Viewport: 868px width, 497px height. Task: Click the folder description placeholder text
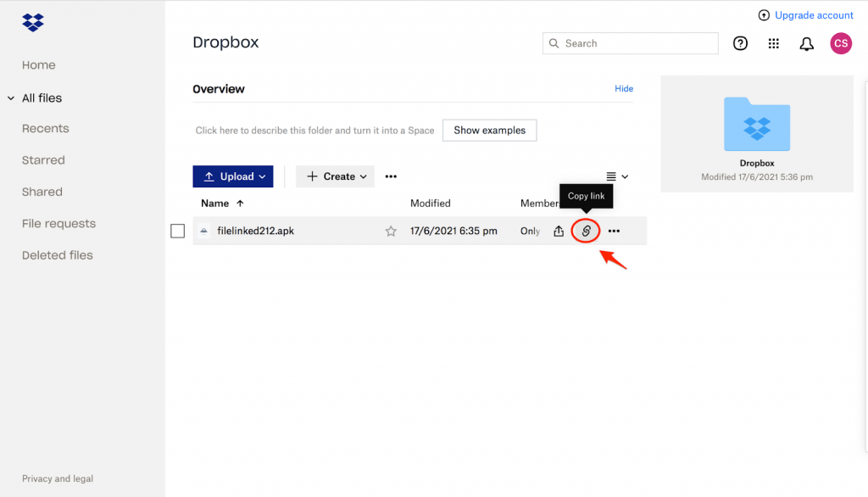(314, 131)
